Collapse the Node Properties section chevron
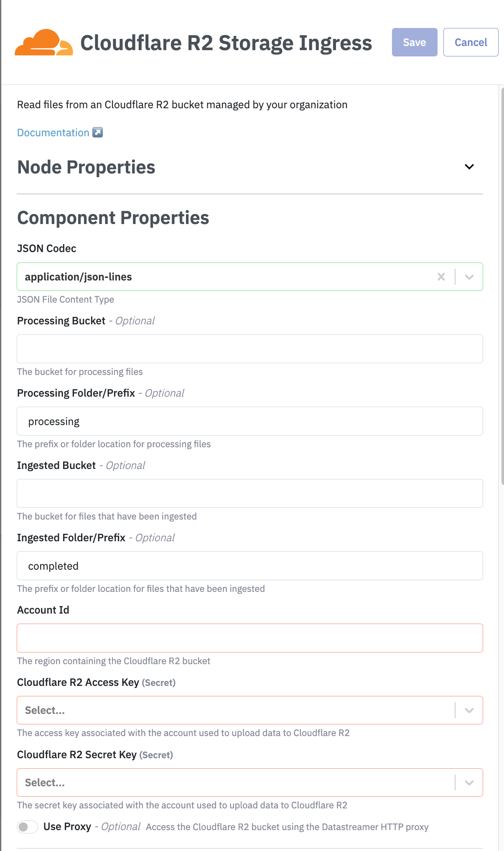Screen dimensions: 504x851 pos(469,167)
